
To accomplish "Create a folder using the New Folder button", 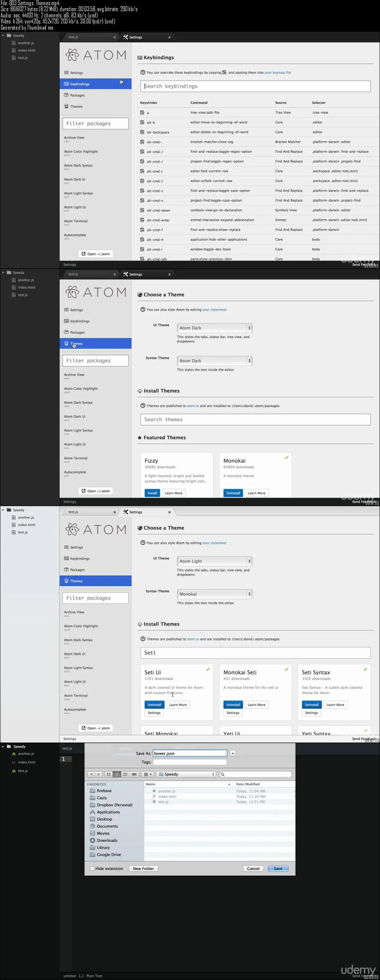I will click(x=143, y=869).
